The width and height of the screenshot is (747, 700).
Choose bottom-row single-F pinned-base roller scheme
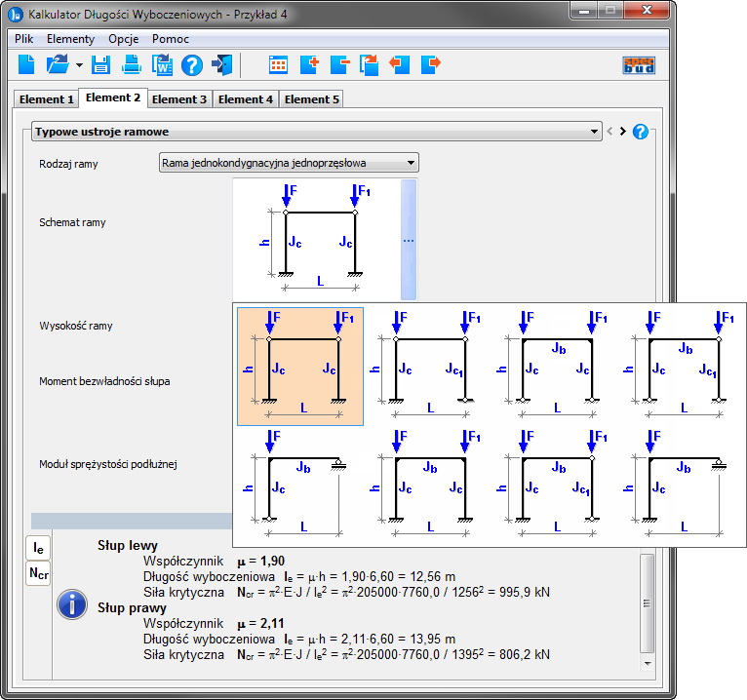click(x=300, y=485)
